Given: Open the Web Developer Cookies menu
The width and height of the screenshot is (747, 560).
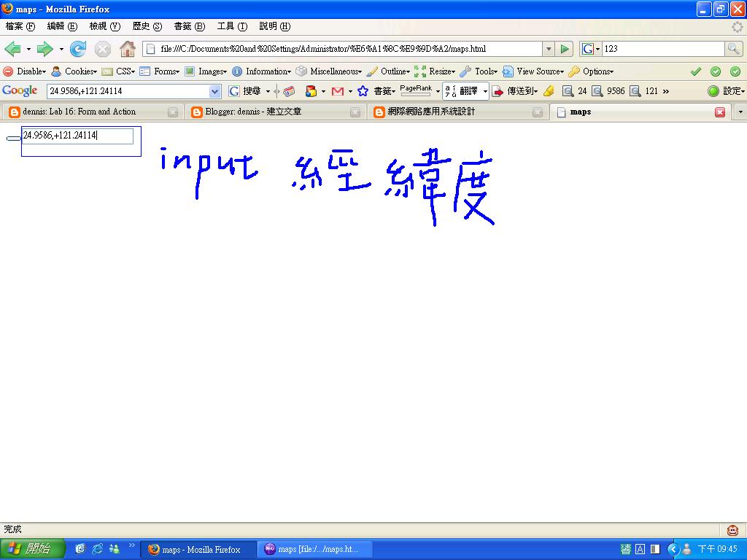Looking at the screenshot, I should click(x=74, y=71).
